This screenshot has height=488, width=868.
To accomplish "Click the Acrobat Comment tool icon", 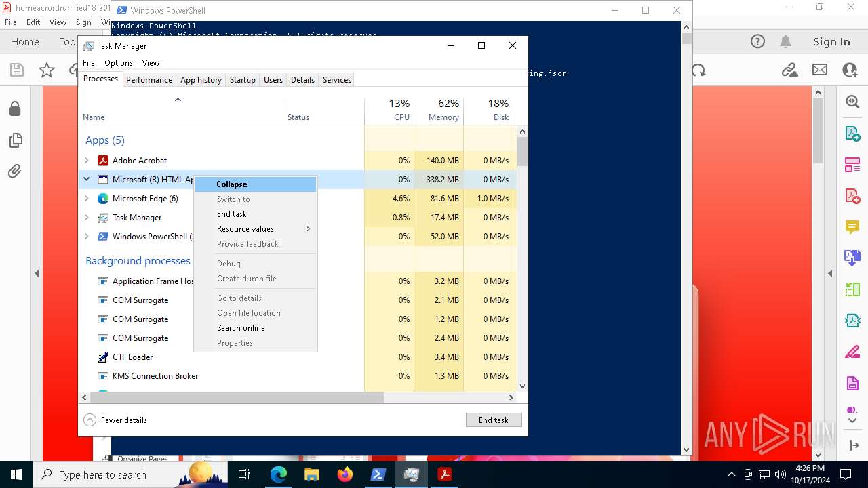I will [x=852, y=227].
